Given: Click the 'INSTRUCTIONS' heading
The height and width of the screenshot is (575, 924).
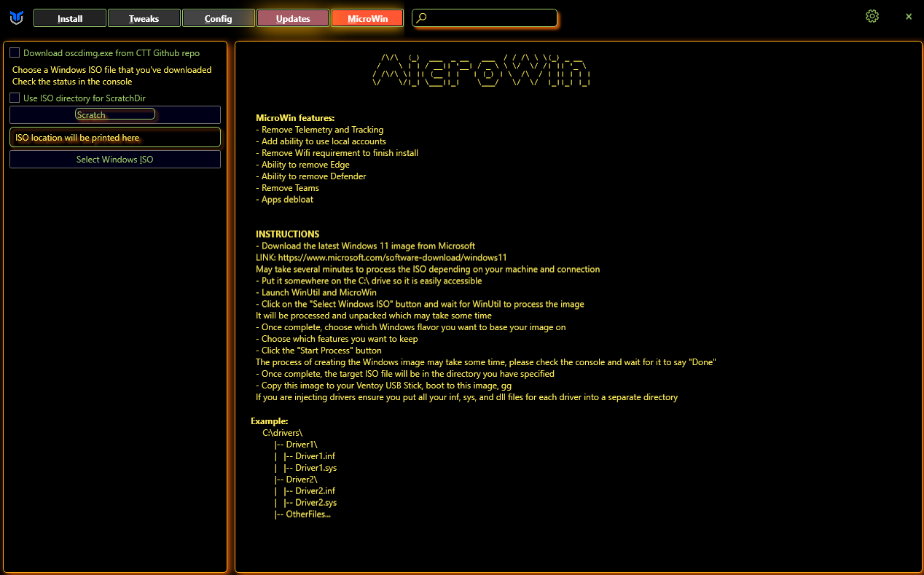Looking at the screenshot, I should (x=287, y=234).
